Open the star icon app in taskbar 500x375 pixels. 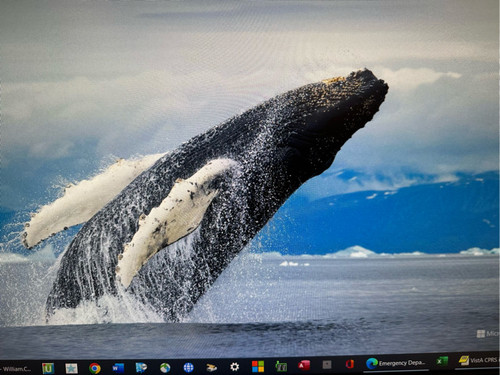[x=71, y=368]
